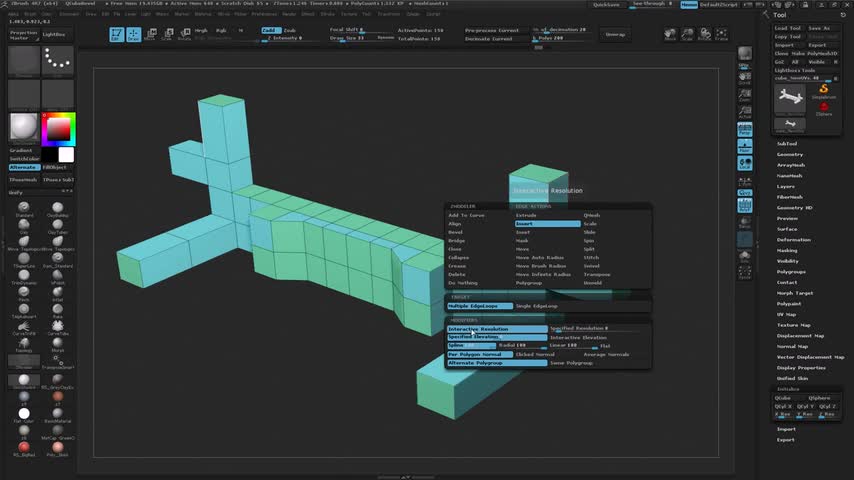Open the LightBox browser button
Viewport: 854px width, 480px height.
54,34
